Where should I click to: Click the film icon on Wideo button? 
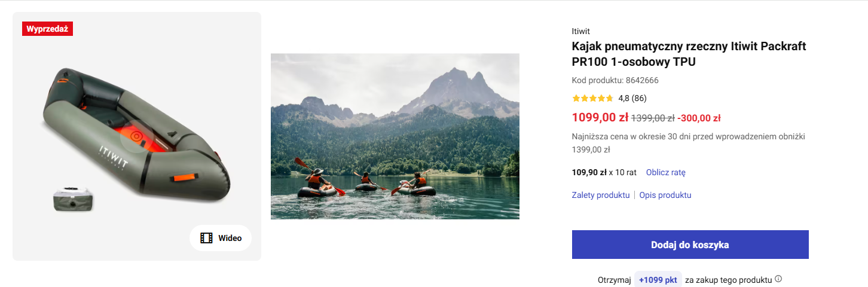[206, 238]
